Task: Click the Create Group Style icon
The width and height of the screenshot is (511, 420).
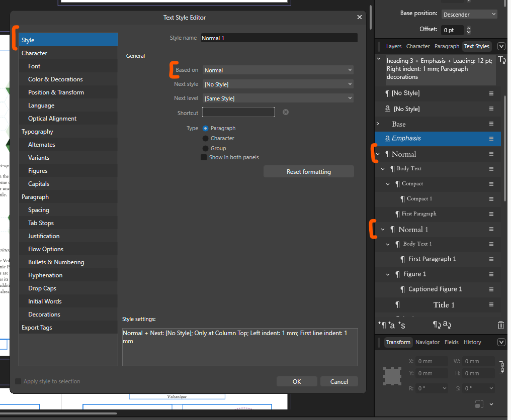Action: pos(402,325)
